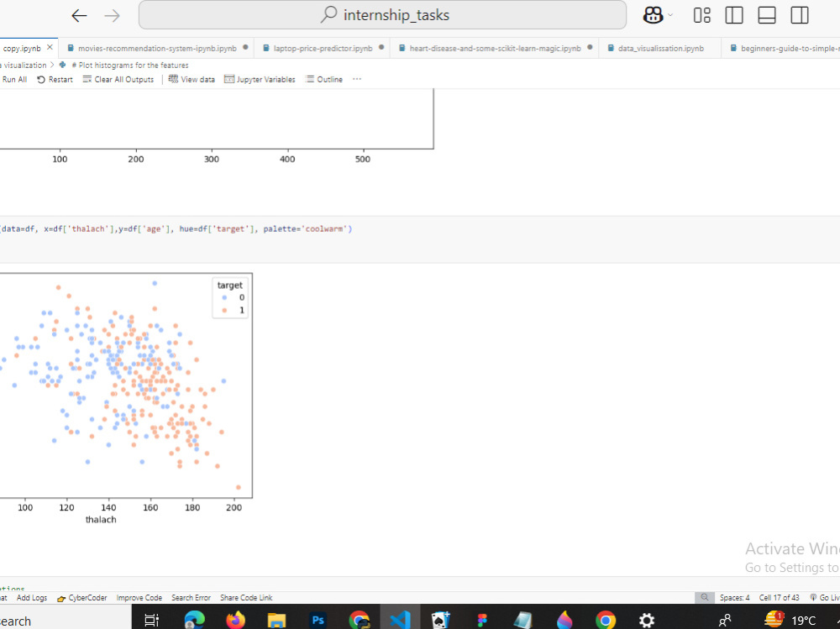The width and height of the screenshot is (840, 629).
Task: Open Photoshop from the taskbar
Action: pyautogui.click(x=318, y=620)
